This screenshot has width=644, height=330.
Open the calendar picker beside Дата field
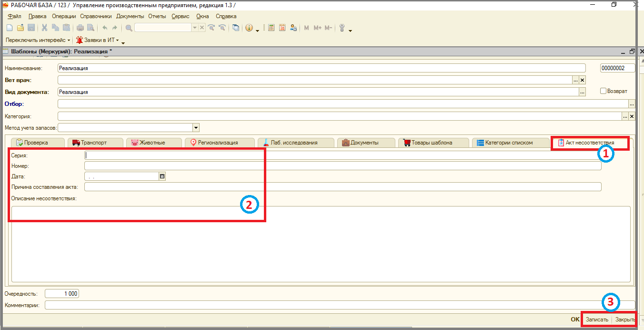point(162,176)
